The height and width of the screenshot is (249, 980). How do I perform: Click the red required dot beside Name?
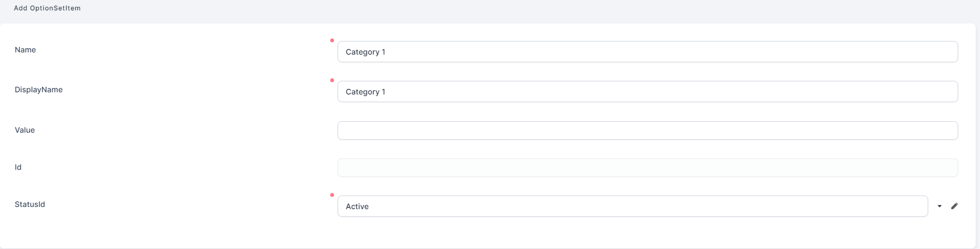click(x=332, y=40)
